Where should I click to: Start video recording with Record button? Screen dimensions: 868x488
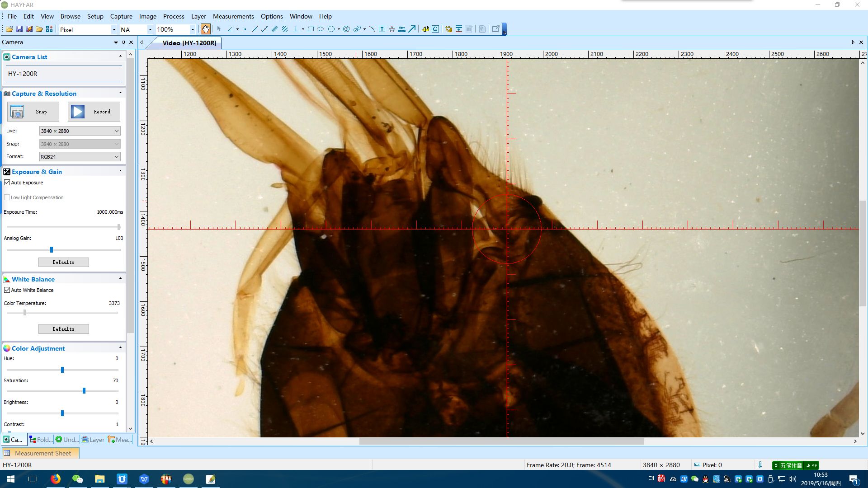tap(94, 112)
